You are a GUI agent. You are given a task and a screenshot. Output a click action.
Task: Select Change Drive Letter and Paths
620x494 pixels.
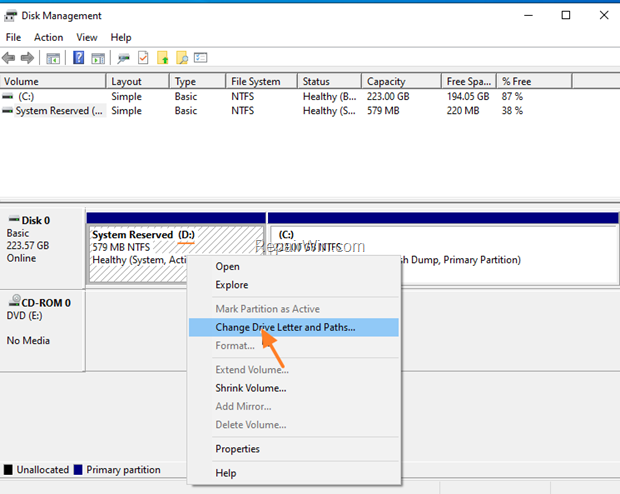pos(294,327)
